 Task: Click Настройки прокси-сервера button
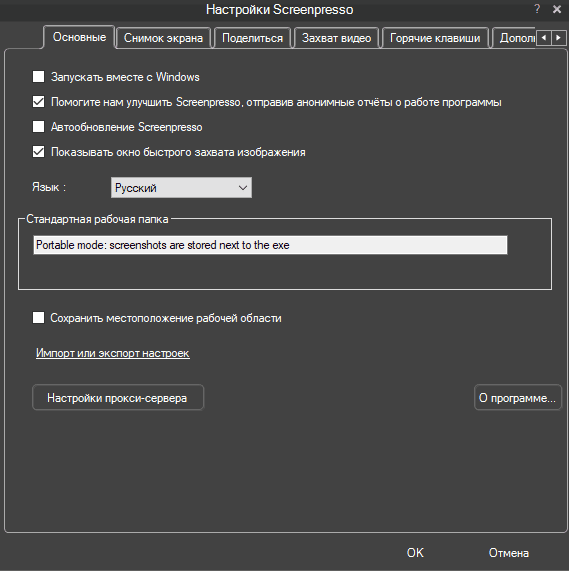coord(118,397)
